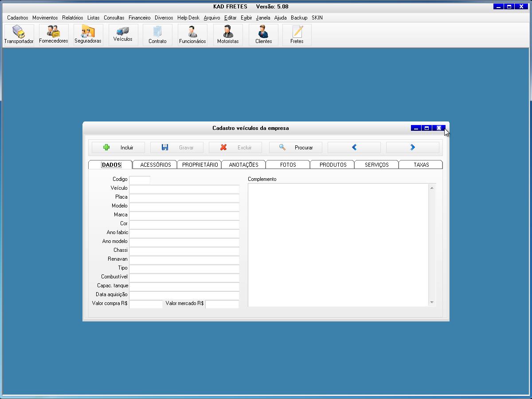Open the Editar menu
This screenshot has height=399, width=532.
231,18
